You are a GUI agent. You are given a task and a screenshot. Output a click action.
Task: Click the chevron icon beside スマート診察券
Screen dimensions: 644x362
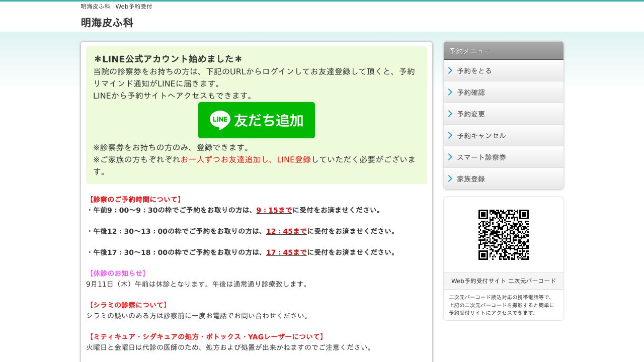[x=450, y=157]
